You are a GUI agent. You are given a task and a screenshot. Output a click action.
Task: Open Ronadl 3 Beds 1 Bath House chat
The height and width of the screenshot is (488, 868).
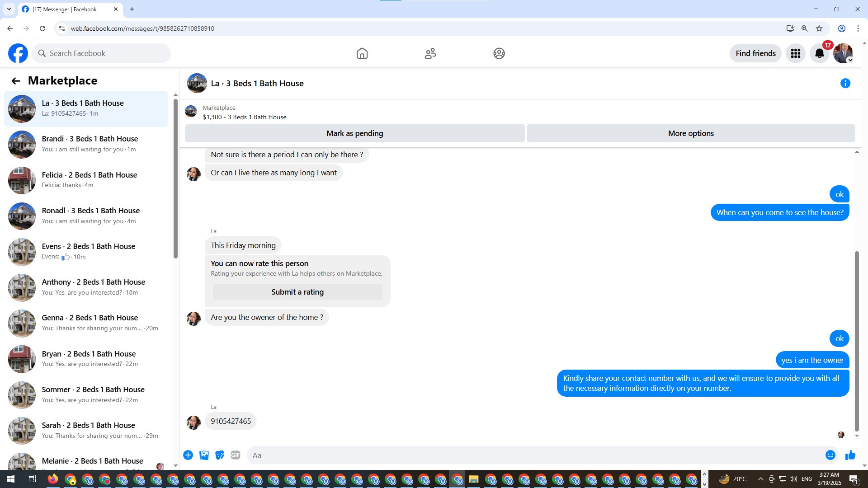click(86, 216)
